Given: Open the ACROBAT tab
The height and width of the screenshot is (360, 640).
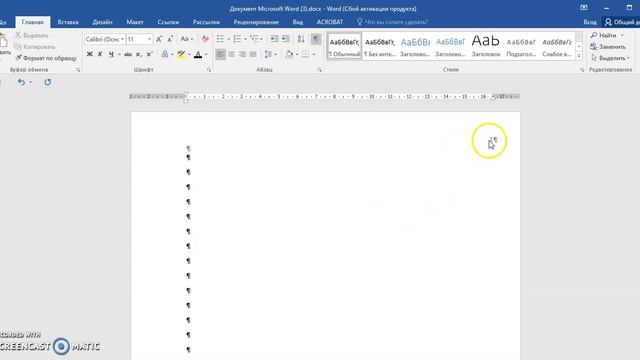Looking at the screenshot, I should point(330,22).
